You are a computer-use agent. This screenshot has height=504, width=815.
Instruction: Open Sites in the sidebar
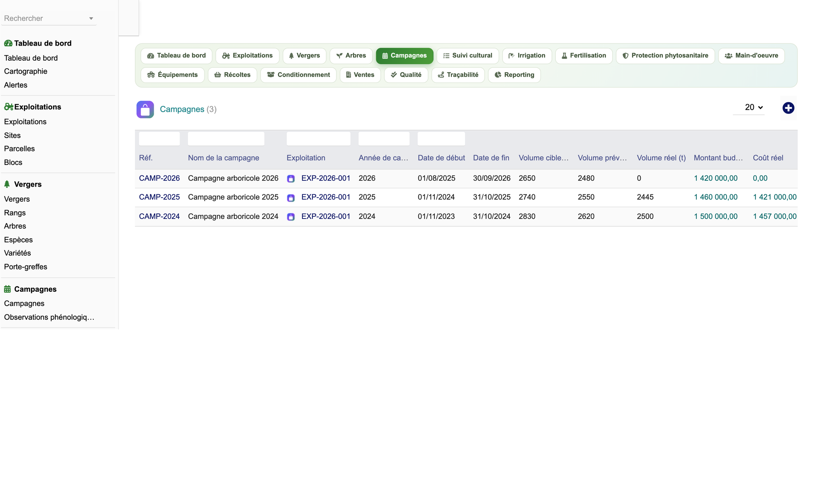pos(12,135)
